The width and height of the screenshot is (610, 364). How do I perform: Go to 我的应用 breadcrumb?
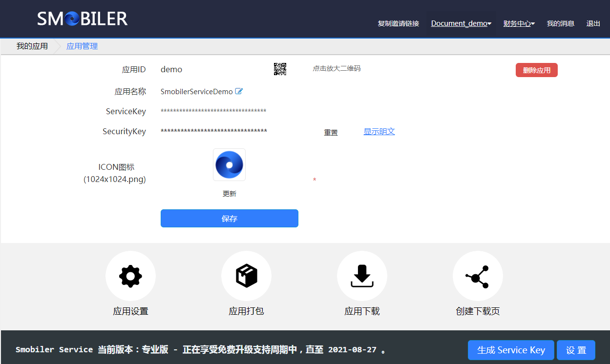coord(32,46)
